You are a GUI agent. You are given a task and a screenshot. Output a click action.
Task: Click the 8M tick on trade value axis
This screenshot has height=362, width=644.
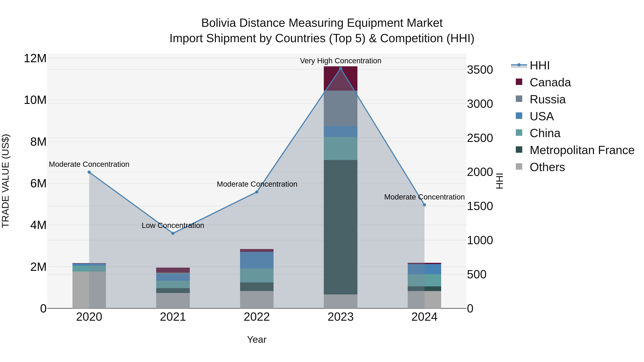pos(38,142)
